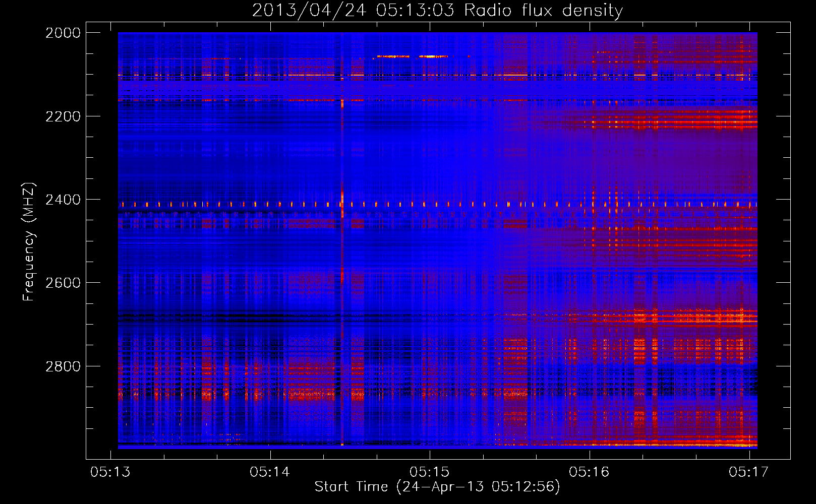Click the 2600 frequency axis label
The width and height of the screenshot is (816, 504).
pyautogui.click(x=63, y=283)
